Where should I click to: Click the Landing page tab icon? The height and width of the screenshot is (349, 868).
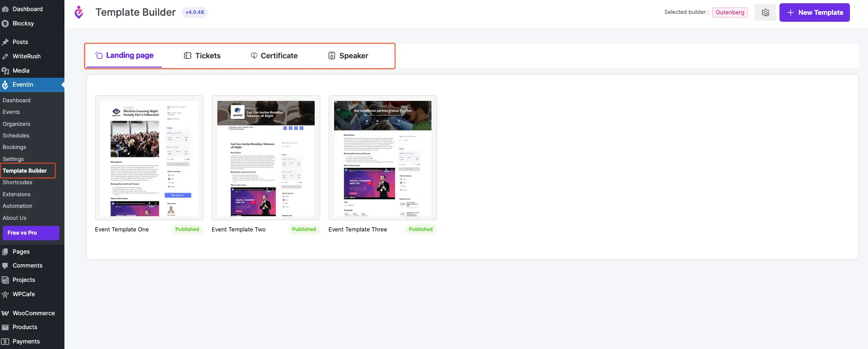pyautogui.click(x=99, y=55)
